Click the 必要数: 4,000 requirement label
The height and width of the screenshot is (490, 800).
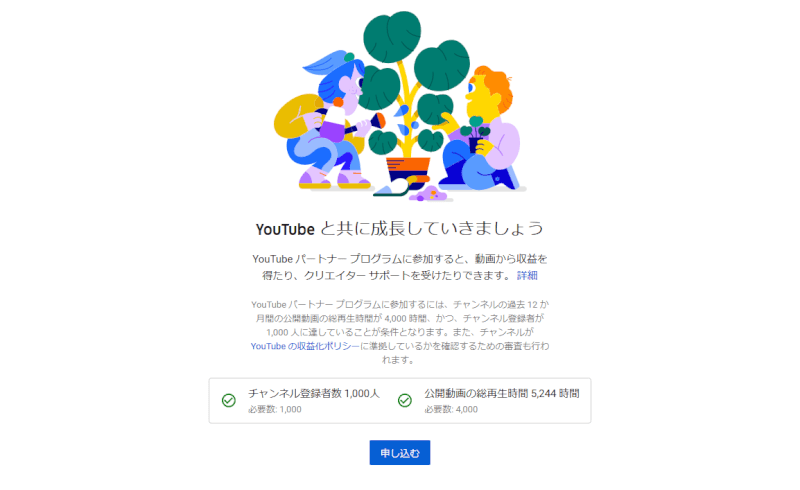pos(451,409)
